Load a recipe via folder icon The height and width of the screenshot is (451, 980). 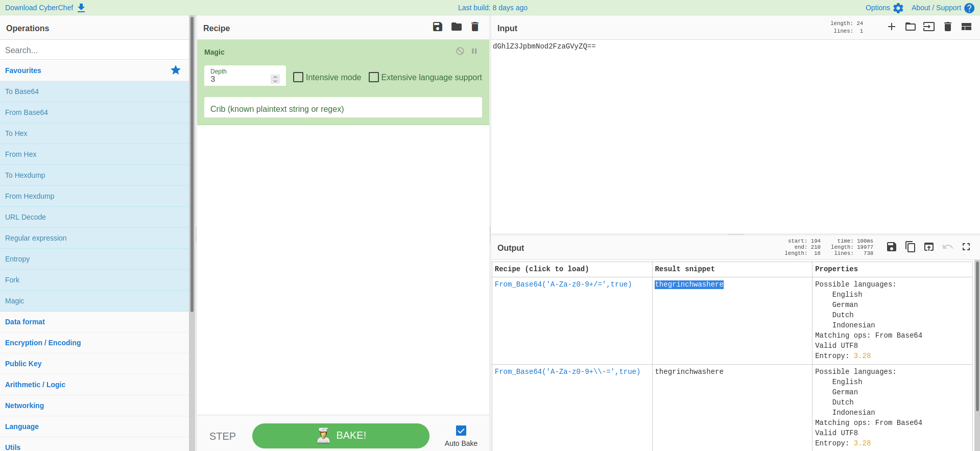457,27
